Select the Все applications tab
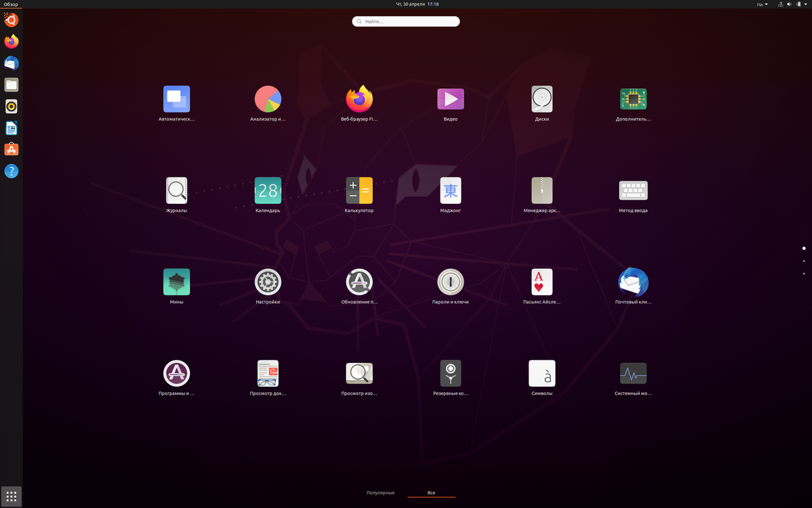This screenshot has width=812, height=508. point(431,492)
